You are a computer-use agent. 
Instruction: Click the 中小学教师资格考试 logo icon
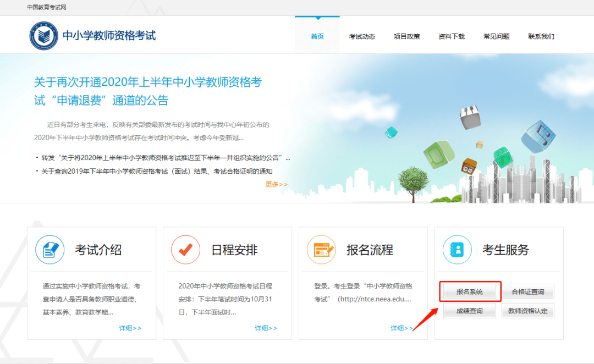pyautogui.click(x=44, y=35)
